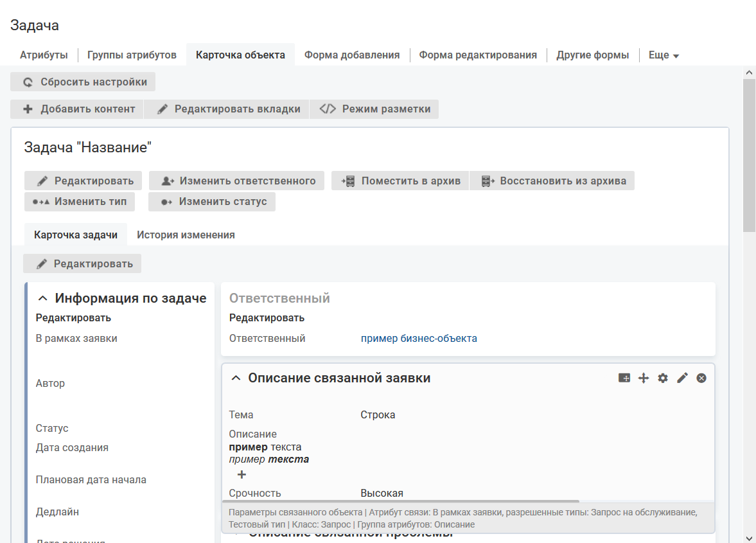This screenshot has height=543, width=756.
Task: Open the Еще dropdown menu
Action: (x=664, y=55)
